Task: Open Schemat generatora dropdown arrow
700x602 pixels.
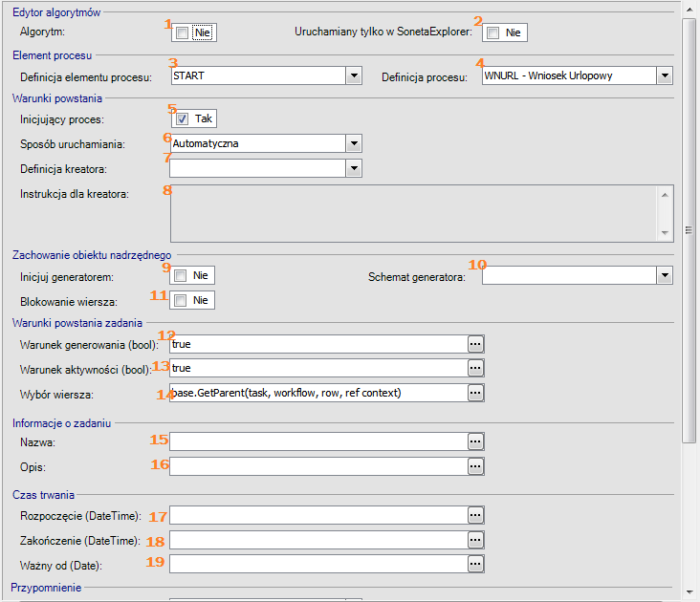Action: tap(665, 275)
